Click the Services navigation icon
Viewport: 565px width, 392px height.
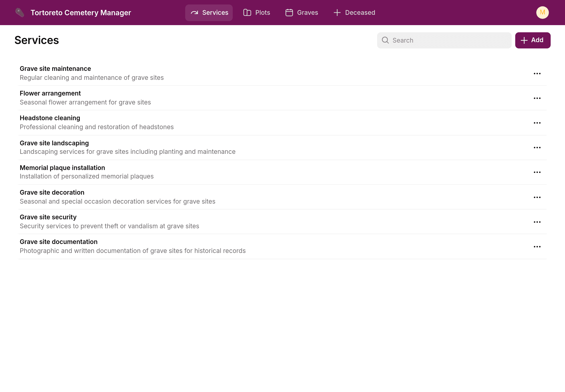[x=195, y=13]
